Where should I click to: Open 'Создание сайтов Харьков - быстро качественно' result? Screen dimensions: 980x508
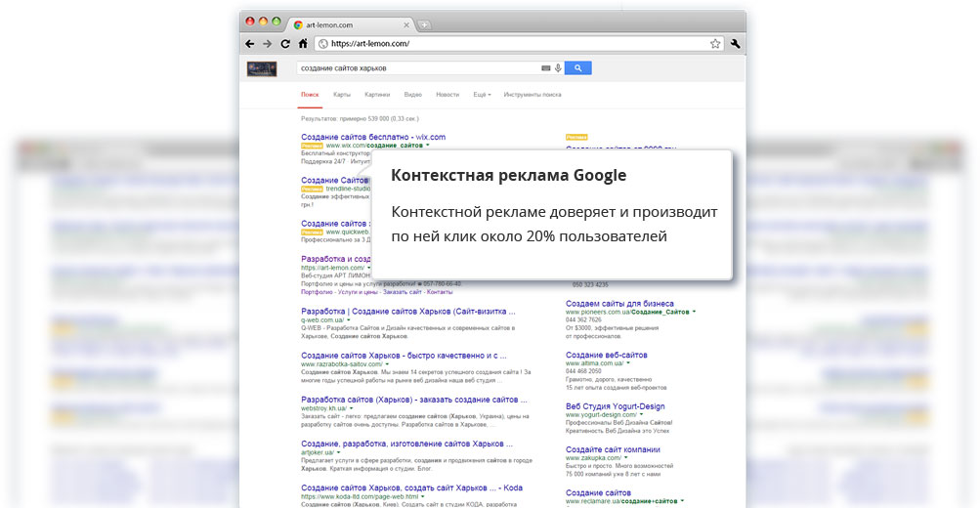pyautogui.click(x=404, y=356)
